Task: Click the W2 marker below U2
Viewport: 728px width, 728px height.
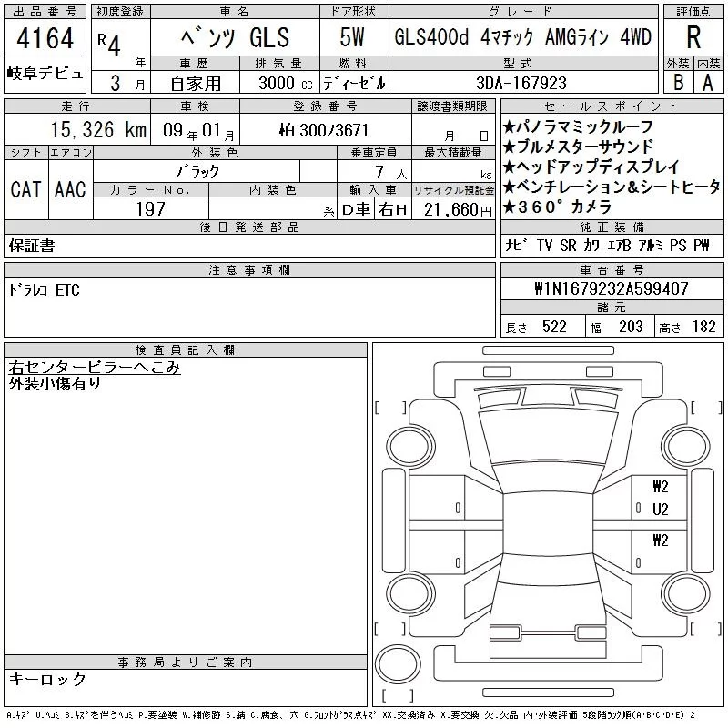Action: pos(660,540)
